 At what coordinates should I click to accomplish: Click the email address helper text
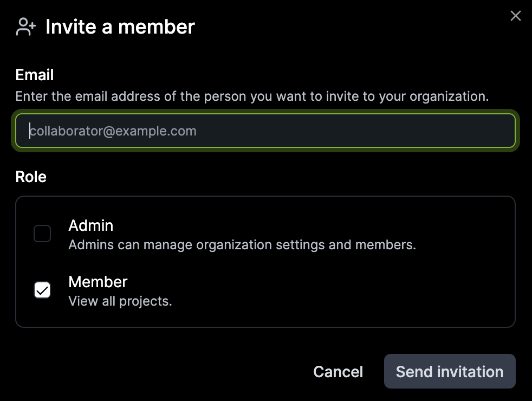pos(252,97)
